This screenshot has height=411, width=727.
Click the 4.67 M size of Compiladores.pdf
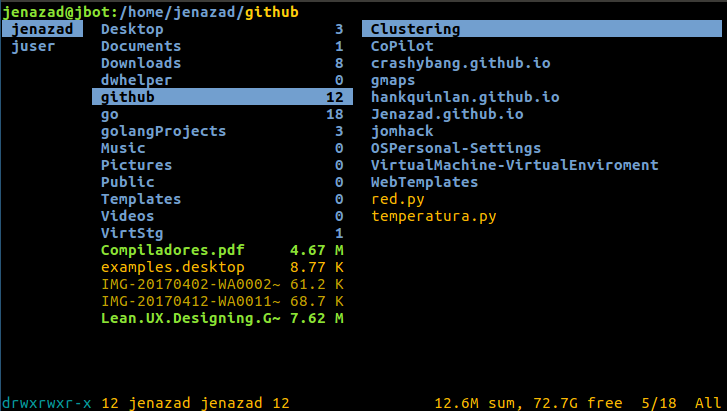(x=317, y=250)
